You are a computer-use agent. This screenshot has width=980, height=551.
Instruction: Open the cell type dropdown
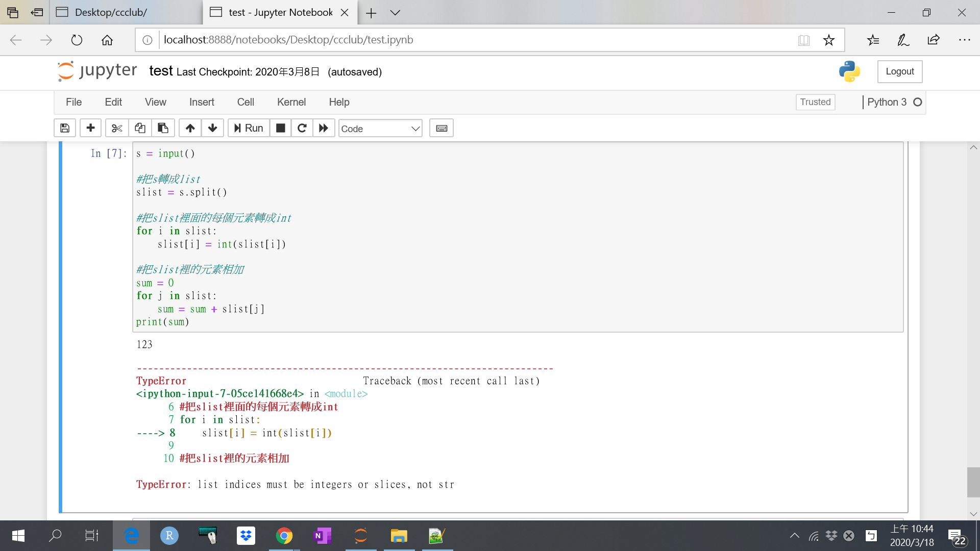coord(380,128)
